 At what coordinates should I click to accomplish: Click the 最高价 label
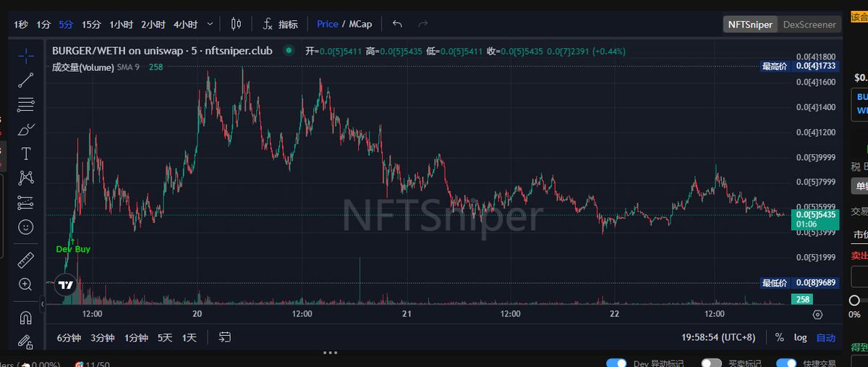pos(774,66)
